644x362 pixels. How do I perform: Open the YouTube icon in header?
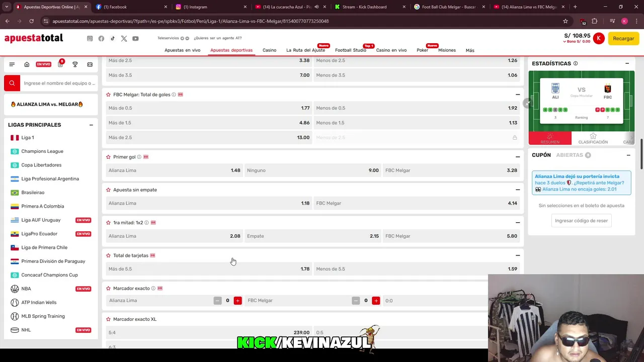[x=135, y=38]
